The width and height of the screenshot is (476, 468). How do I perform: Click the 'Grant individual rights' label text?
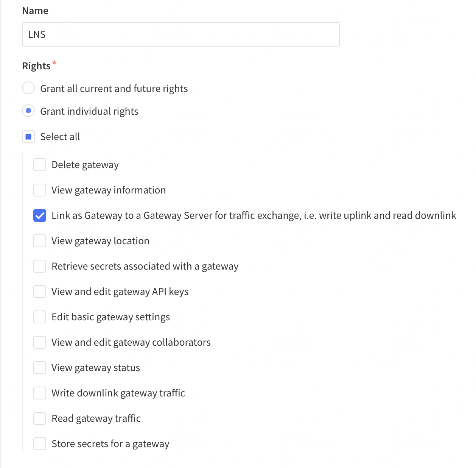click(89, 111)
